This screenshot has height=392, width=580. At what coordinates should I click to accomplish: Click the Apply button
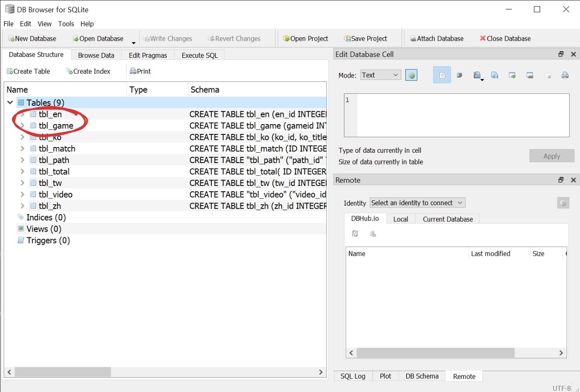coord(552,155)
